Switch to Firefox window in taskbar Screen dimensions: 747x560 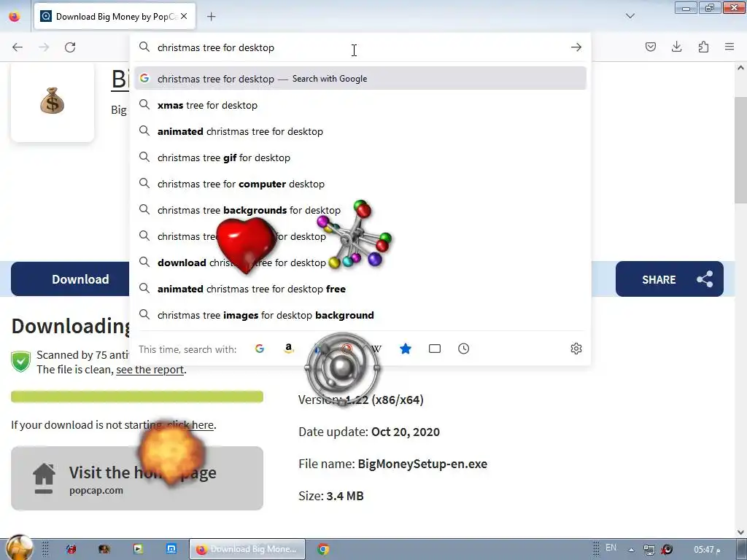(x=247, y=549)
